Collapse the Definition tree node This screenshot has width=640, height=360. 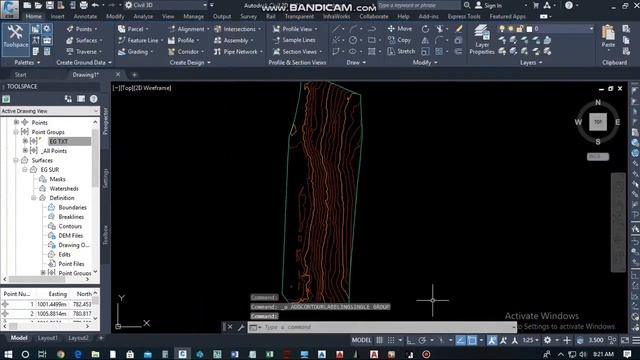click(x=34, y=198)
